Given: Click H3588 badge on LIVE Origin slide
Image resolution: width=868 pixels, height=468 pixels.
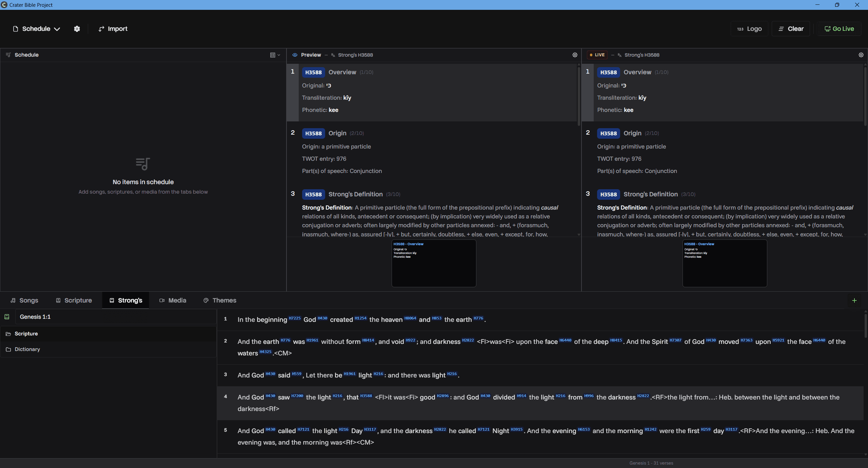Looking at the screenshot, I should pyautogui.click(x=608, y=133).
